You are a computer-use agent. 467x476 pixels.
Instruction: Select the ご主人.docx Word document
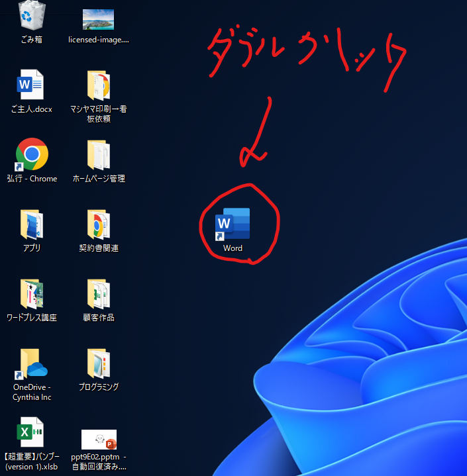(31, 85)
